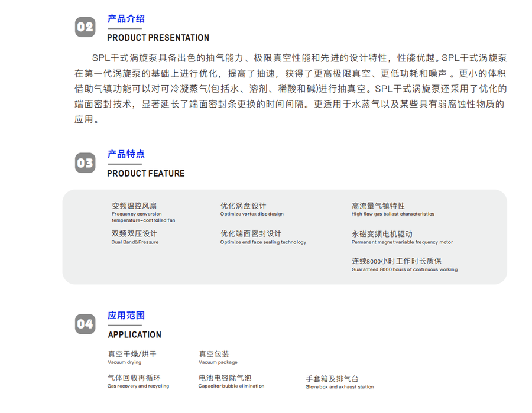
Task: Click the 连续8000小时工作时长质保 feature text
Action: pos(397,261)
